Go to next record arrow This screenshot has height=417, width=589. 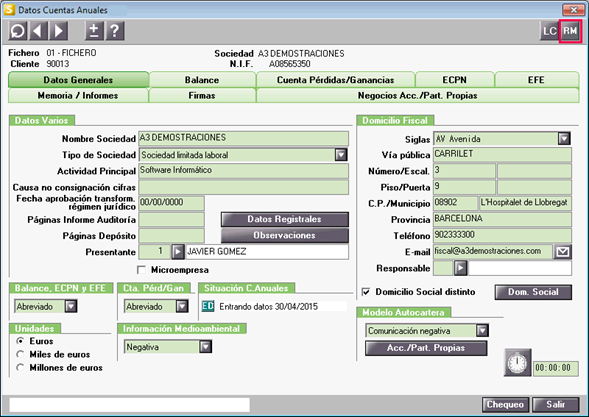coord(58,31)
